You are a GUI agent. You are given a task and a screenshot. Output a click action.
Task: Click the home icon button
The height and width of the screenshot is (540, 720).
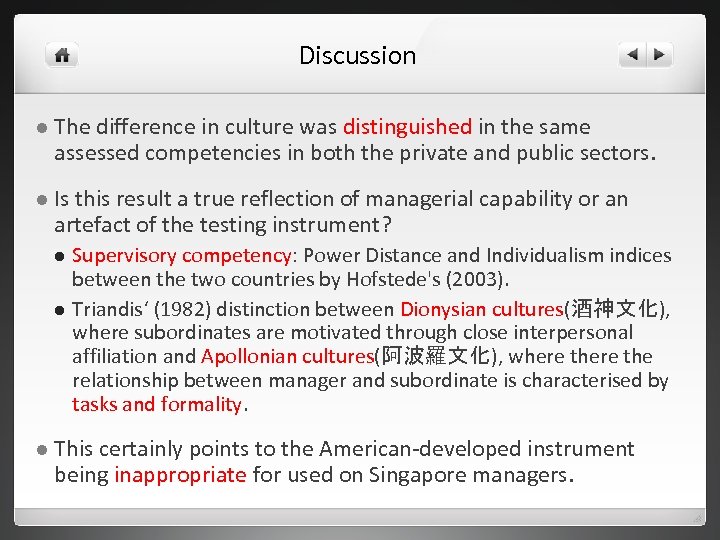coord(62,55)
